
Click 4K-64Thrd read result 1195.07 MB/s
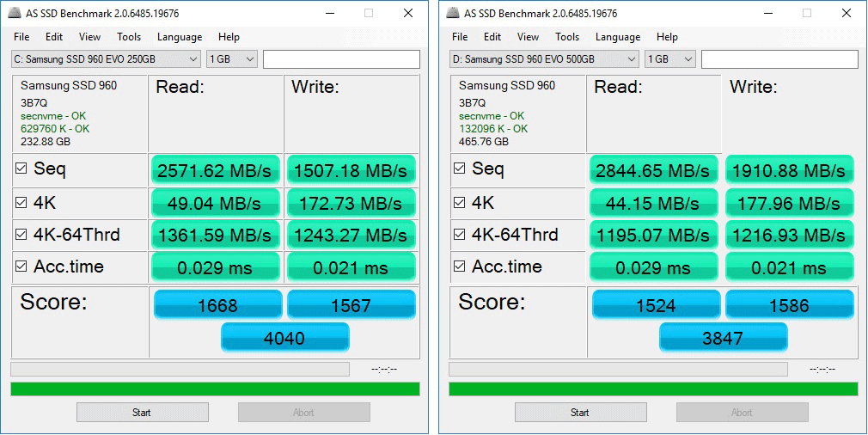(653, 236)
